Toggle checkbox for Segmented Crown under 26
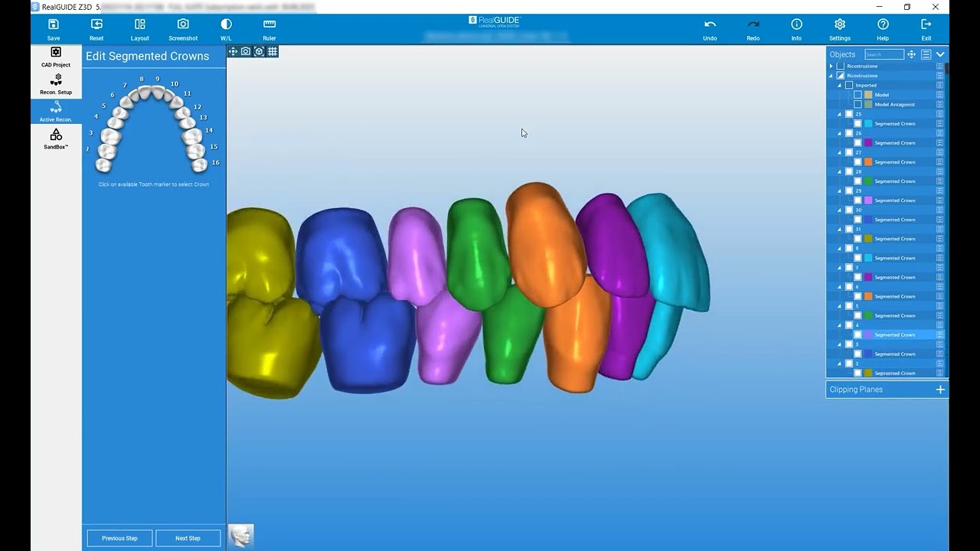 (857, 143)
